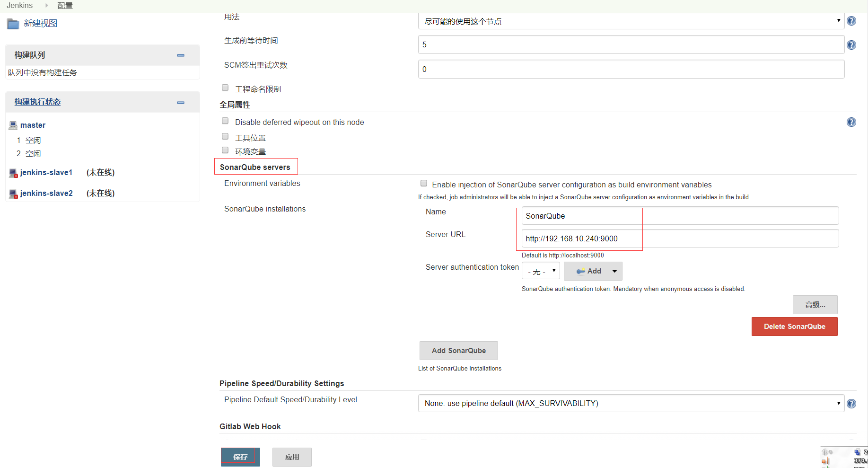Open the 新建视图 link
This screenshot has width=868, height=468.
[40, 23]
